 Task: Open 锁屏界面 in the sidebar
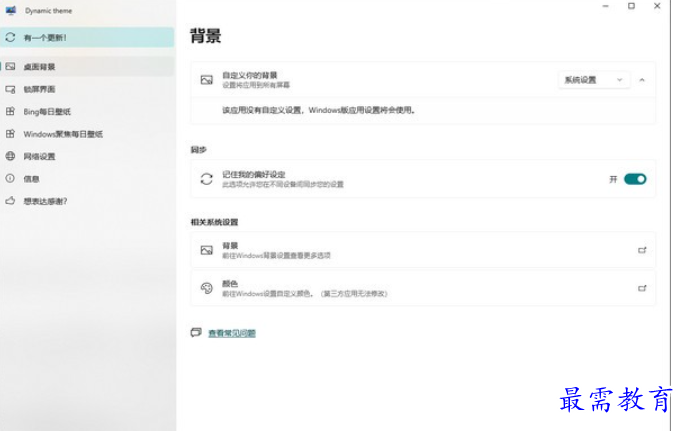[87, 89]
